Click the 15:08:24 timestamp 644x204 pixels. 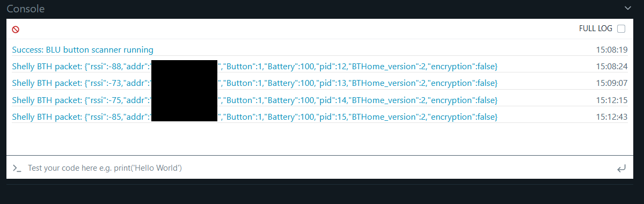point(612,67)
